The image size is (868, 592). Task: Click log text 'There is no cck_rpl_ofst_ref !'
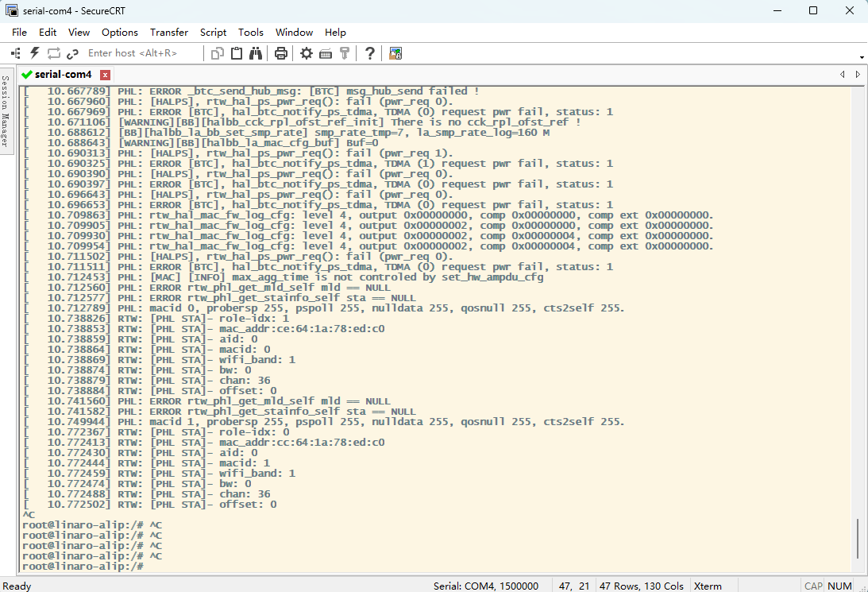(x=485, y=122)
